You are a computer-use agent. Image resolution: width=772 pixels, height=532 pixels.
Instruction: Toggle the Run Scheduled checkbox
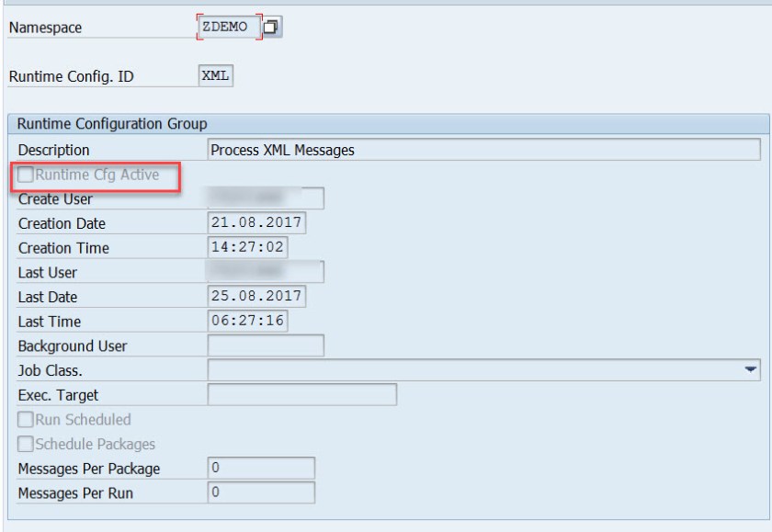point(26,419)
